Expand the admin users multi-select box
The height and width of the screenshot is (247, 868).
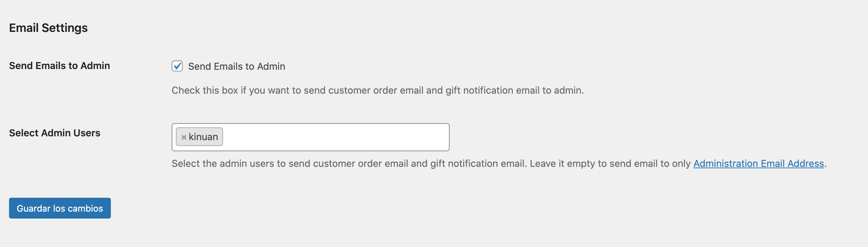pos(310,137)
